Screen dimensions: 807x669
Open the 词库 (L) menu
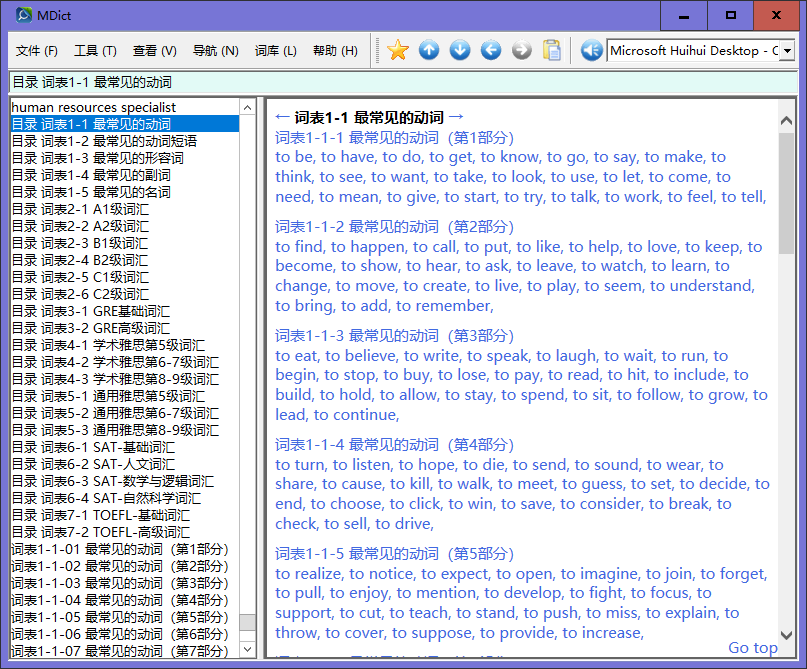(275, 51)
